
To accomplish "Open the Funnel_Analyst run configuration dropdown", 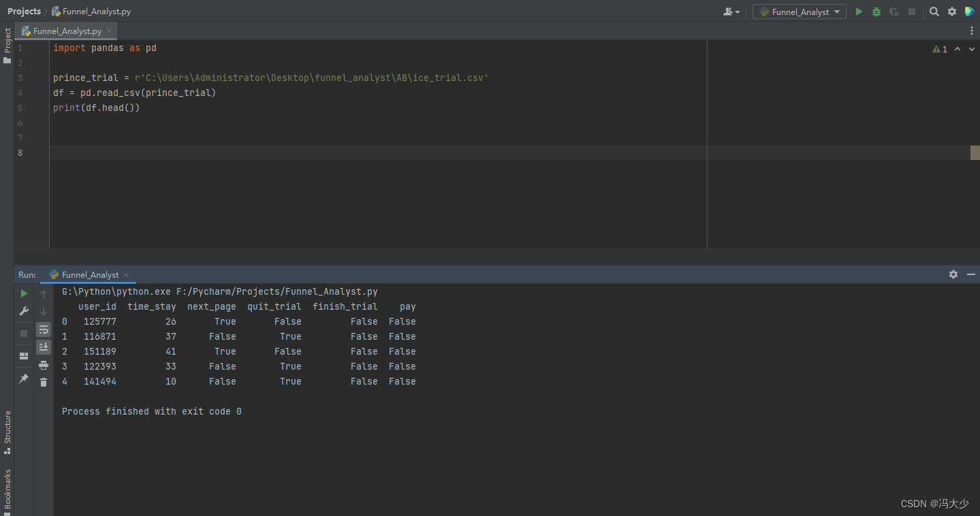I will (x=800, y=12).
